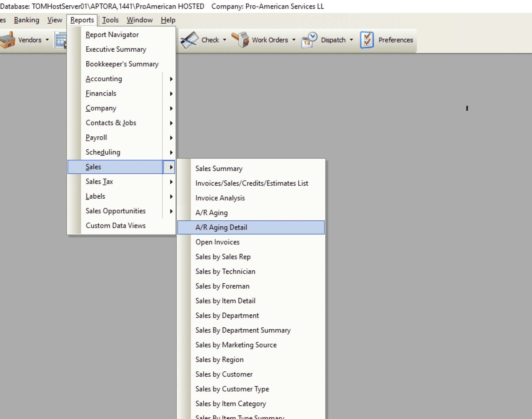
Task: Open the Banking menu
Action: 26,20
